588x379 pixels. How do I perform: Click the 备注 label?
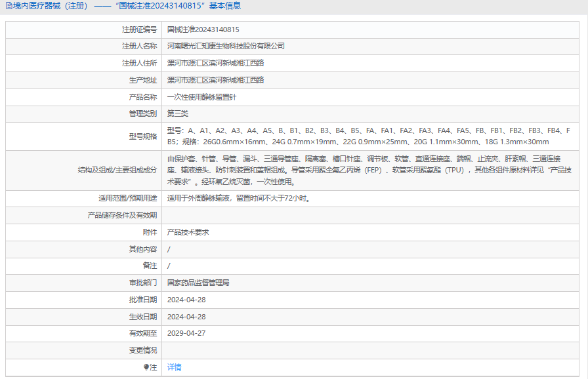point(150,266)
